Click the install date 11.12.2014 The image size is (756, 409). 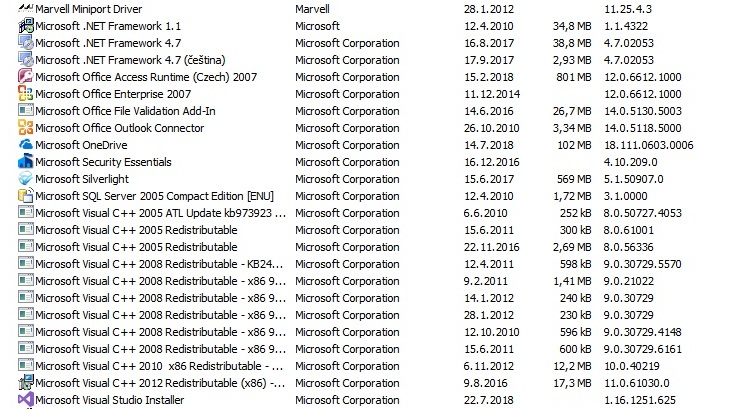(x=486, y=94)
